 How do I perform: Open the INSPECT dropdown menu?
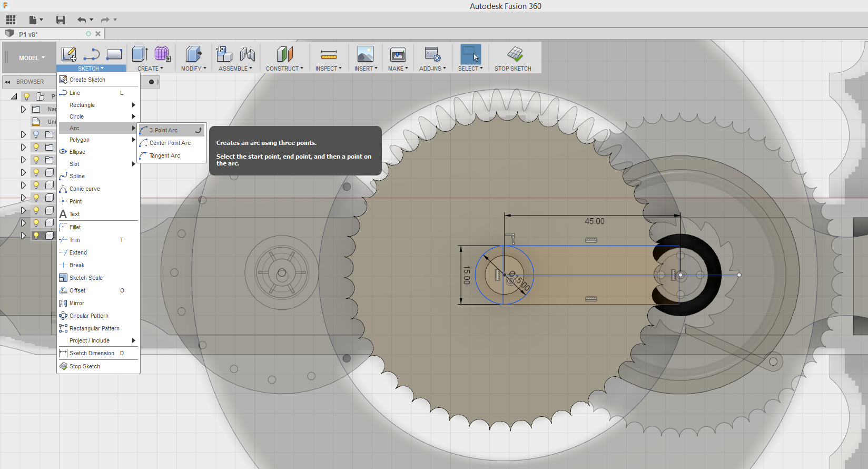329,69
